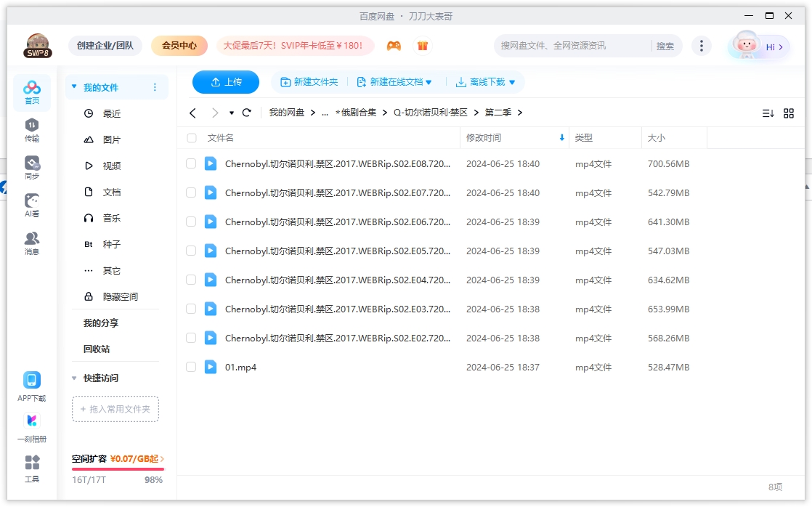Open the gift/reward icon in top bar
The height and width of the screenshot is (507, 812).
(x=423, y=45)
